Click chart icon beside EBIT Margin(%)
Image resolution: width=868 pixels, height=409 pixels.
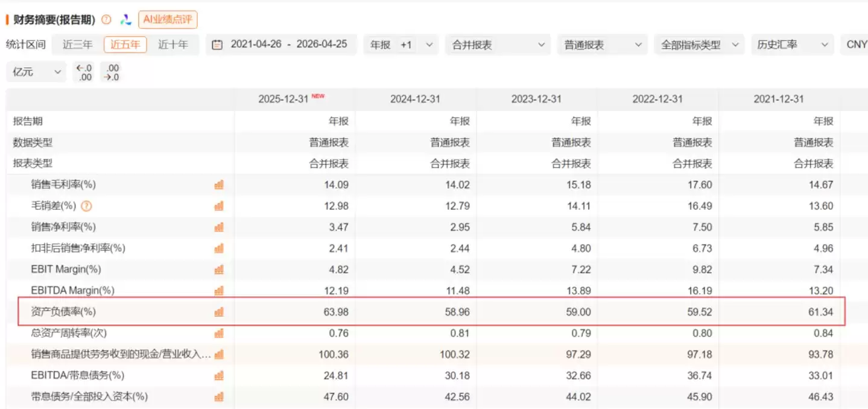pos(219,269)
